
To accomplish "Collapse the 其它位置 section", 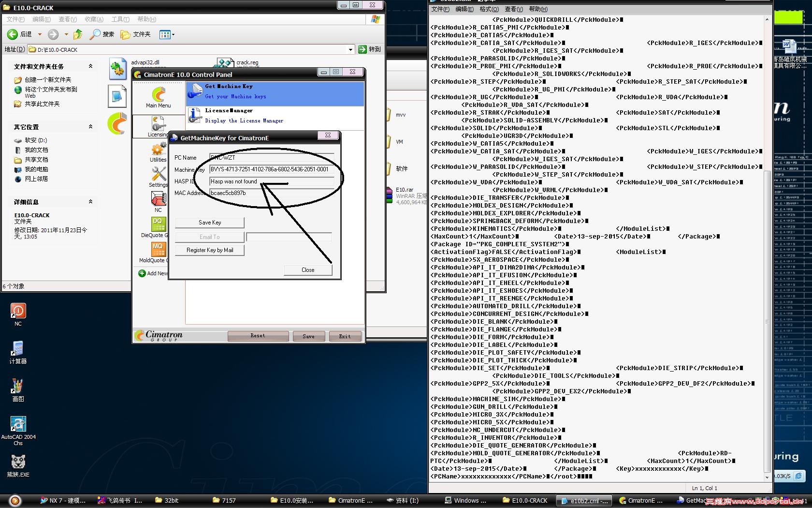I will [x=90, y=127].
